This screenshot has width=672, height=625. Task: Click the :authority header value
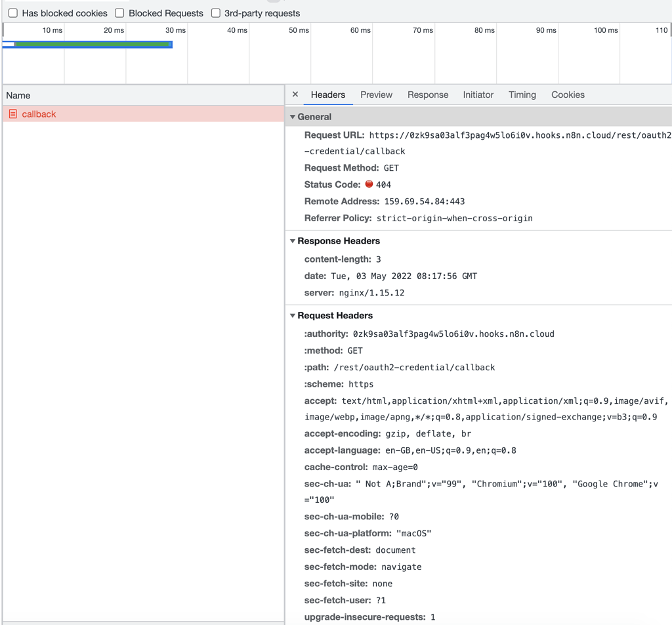(453, 334)
